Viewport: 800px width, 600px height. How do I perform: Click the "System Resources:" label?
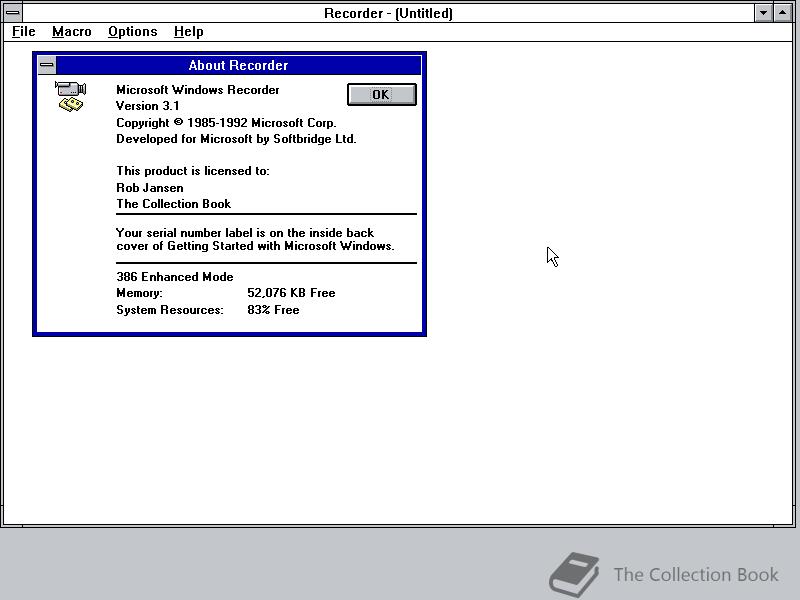(169, 310)
